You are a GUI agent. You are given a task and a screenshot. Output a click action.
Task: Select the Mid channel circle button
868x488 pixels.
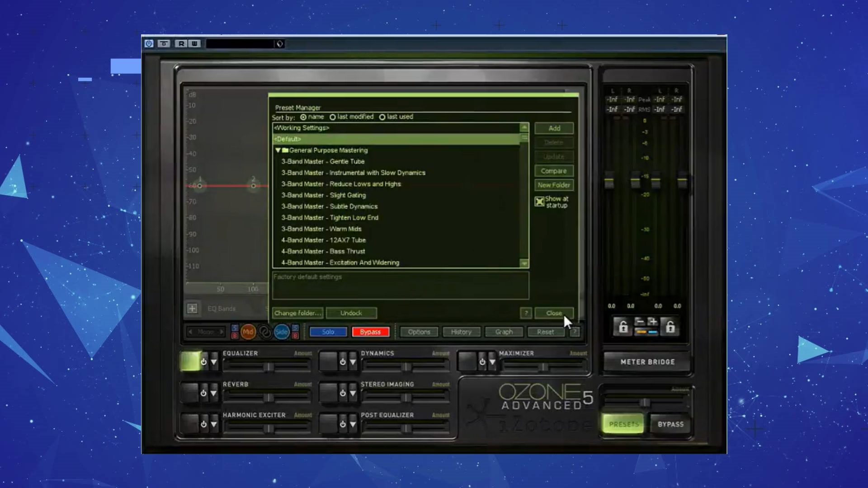[248, 332]
